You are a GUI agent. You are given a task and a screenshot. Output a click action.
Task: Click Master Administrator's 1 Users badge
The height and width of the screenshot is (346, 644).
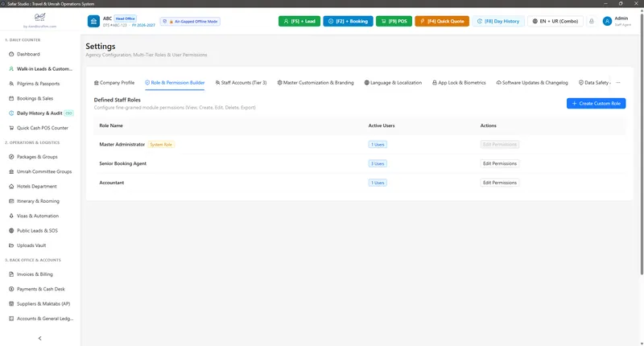tap(378, 145)
